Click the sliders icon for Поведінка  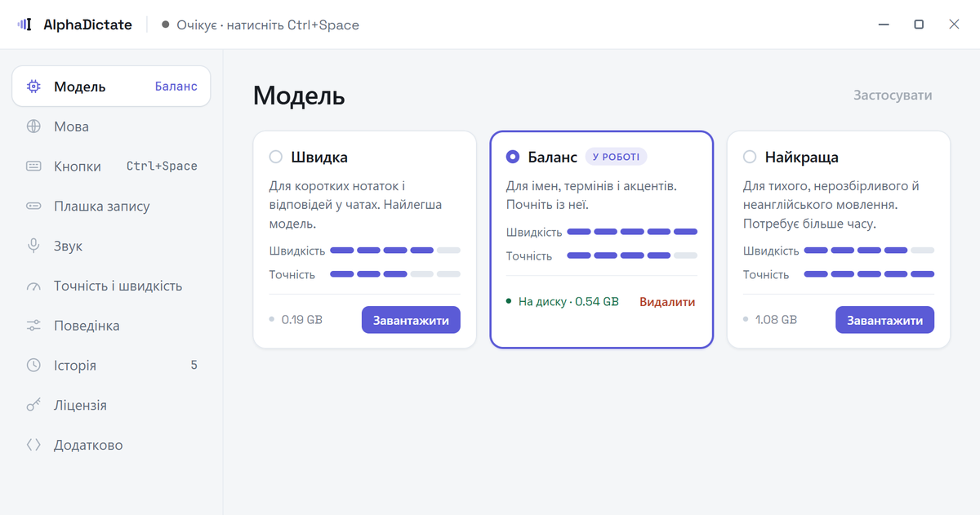click(x=33, y=326)
